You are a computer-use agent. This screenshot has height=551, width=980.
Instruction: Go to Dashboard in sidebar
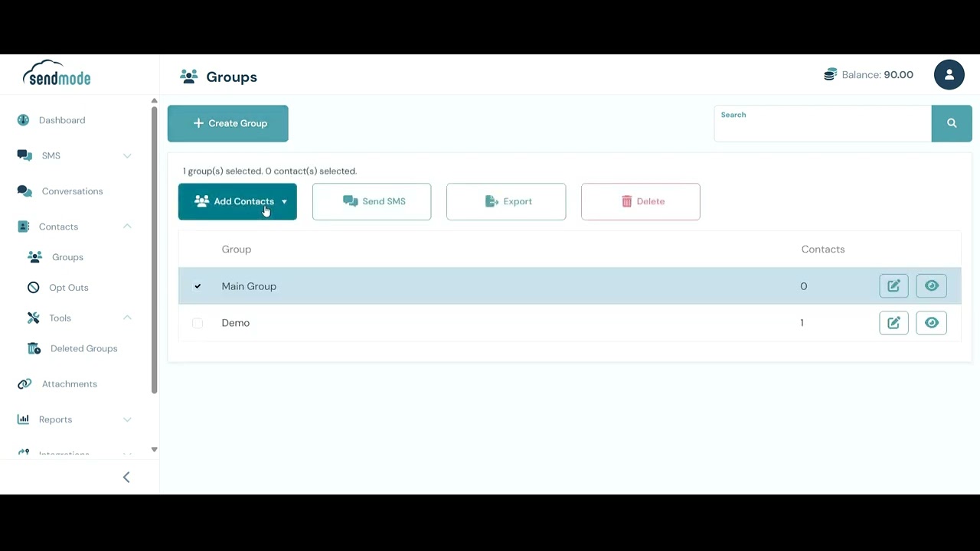tap(62, 120)
